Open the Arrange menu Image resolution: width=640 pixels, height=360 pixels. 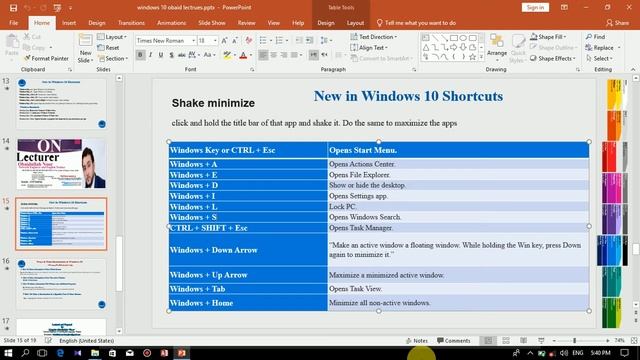point(497,46)
